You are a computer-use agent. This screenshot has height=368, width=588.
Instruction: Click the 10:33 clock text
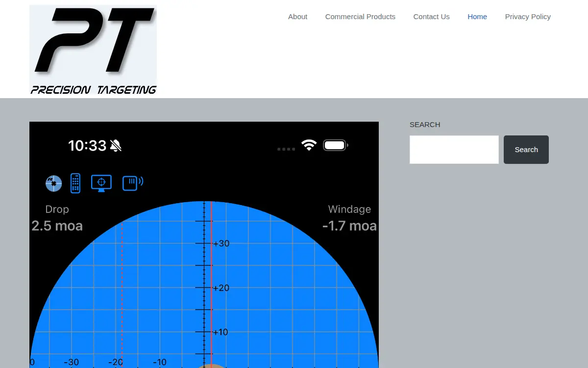[87, 146]
